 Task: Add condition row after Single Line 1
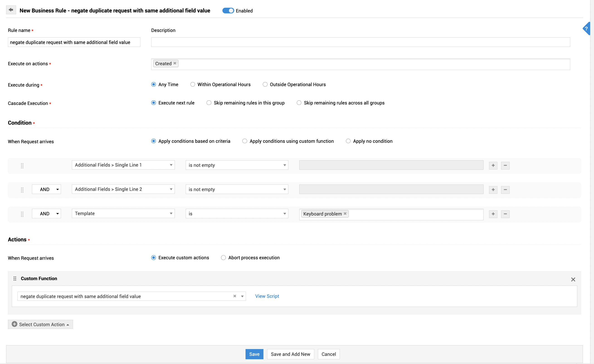[x=493, y=165]
